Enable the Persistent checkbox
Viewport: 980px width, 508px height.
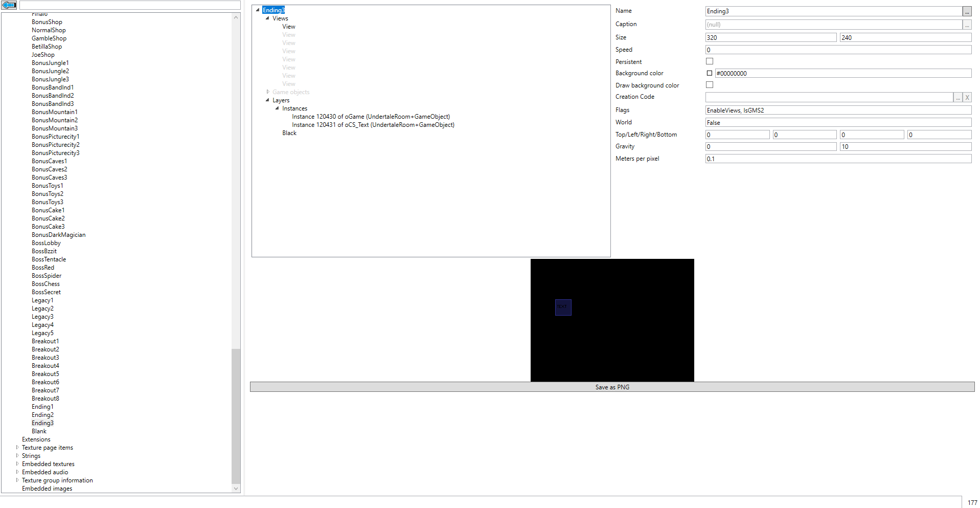710,61
